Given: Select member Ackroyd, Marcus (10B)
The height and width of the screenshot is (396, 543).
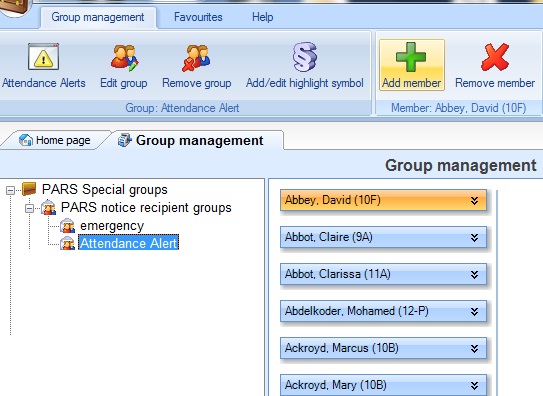Looking at the screenshot, I should (383, 348).
